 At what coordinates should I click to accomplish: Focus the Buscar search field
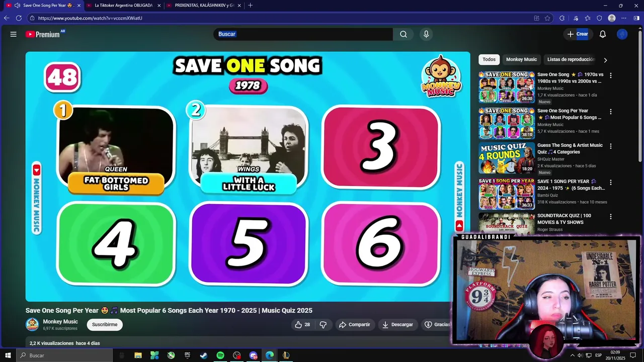point(303,34)
